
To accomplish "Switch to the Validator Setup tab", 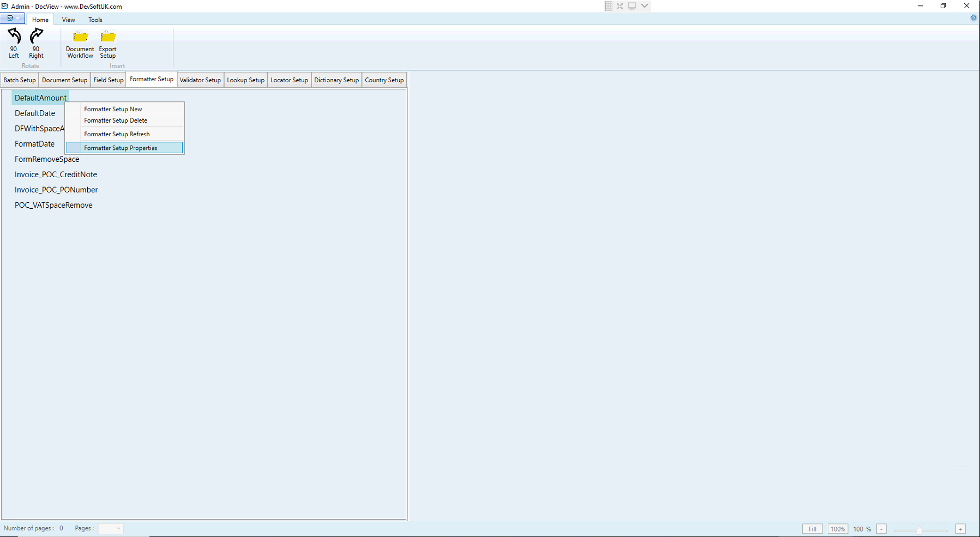I will coord(200,80).
